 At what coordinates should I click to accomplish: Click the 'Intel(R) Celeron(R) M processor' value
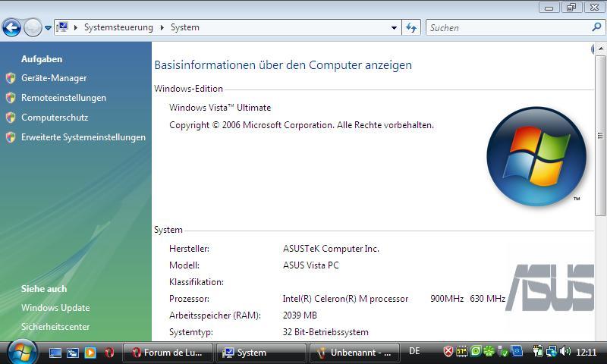(345, 299)
